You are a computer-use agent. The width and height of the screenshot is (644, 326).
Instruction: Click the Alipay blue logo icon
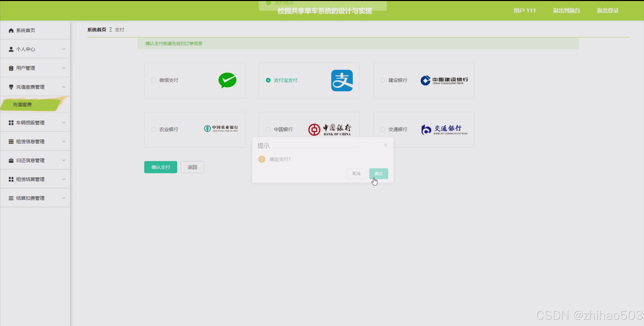(x=342, y=80)
